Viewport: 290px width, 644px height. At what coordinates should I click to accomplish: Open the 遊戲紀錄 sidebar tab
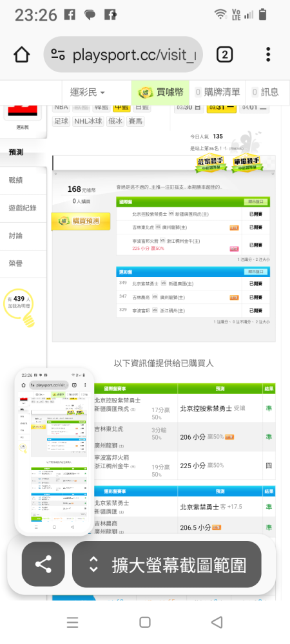coord(23,208)
